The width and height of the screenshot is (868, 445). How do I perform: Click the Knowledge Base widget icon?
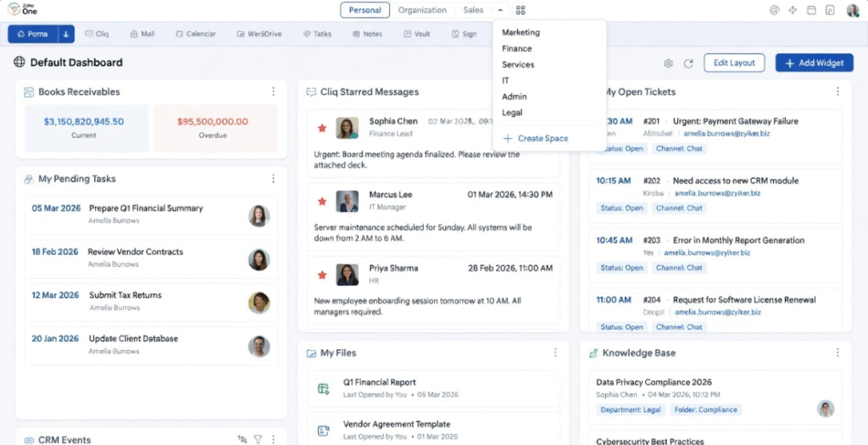593,353
